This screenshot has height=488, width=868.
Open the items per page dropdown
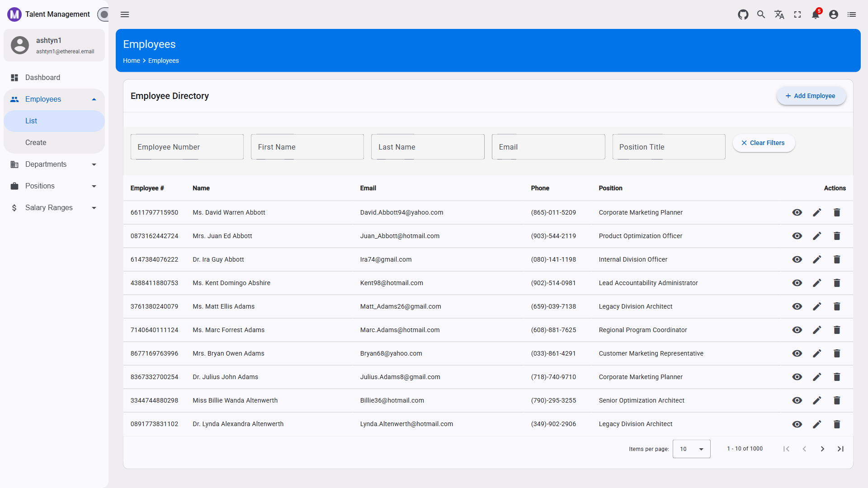point(691,449)
